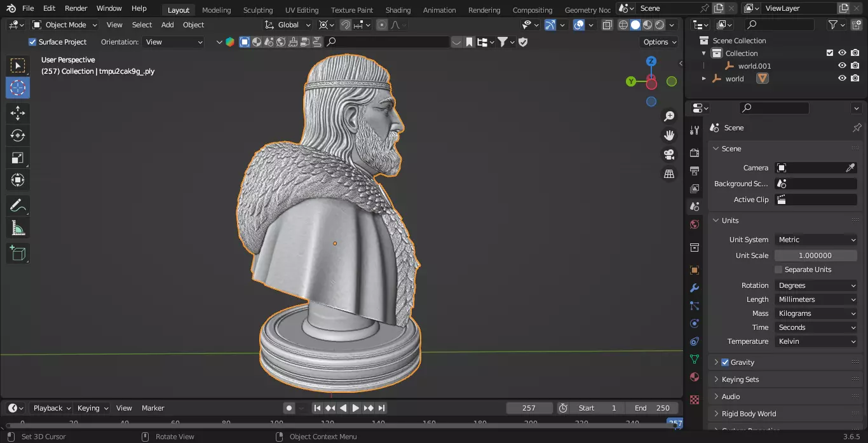Select the Transform tool
The width and height of the screenshot is (868, 443).
(x=18, y=180)
